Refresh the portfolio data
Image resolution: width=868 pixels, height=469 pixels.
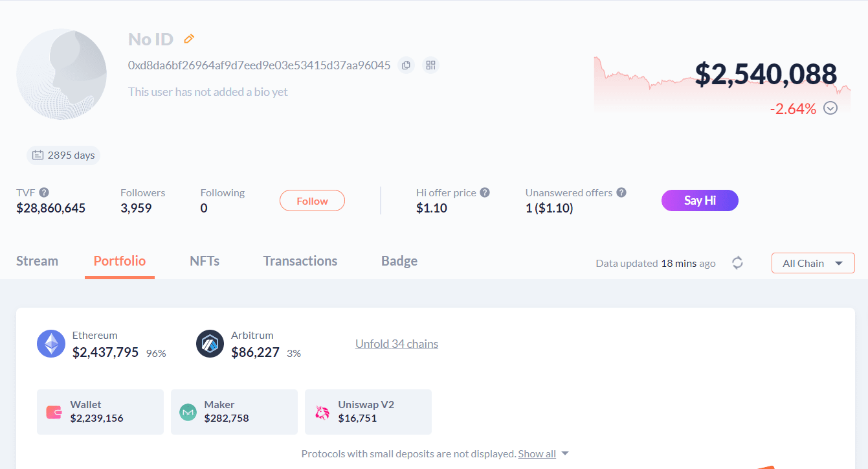(x=737, y=263)
